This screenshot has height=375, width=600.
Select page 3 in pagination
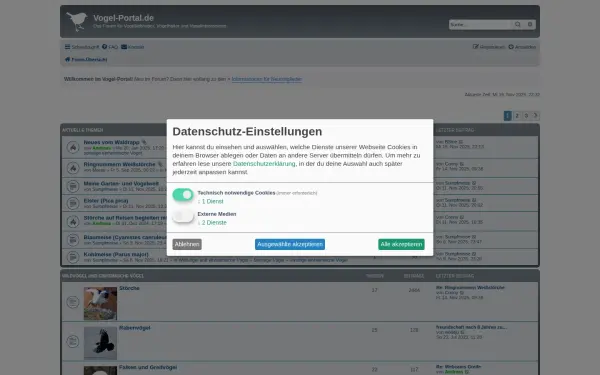526,116
